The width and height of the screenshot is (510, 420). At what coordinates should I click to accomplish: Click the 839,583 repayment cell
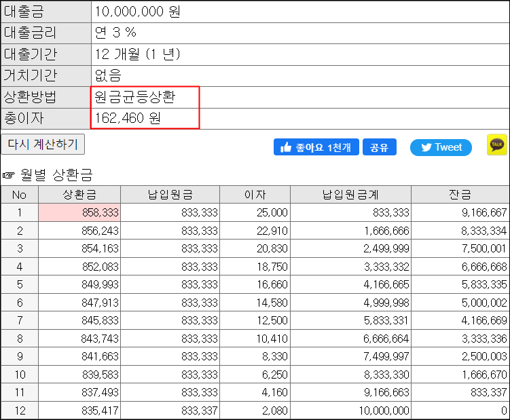pyautogui.click(x=79, y=375)
